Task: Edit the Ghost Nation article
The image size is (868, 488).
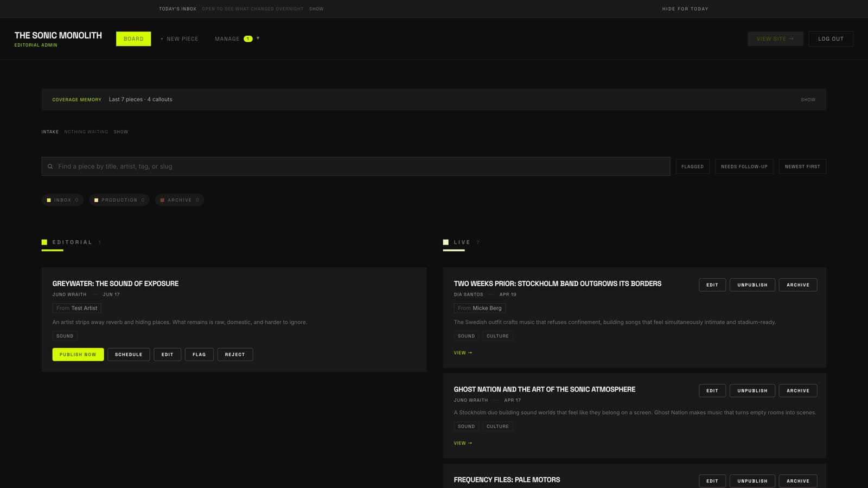Action: point(712,390)
